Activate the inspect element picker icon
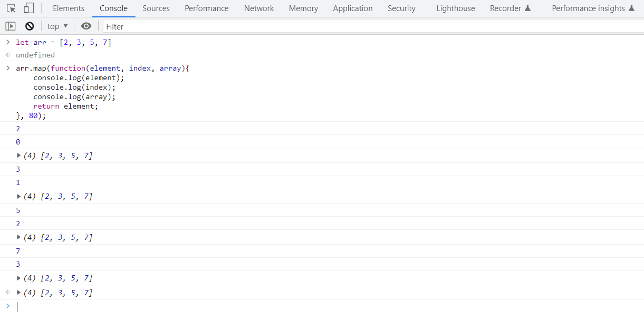This screenshot has height=329, width=644. pos(11,8)
